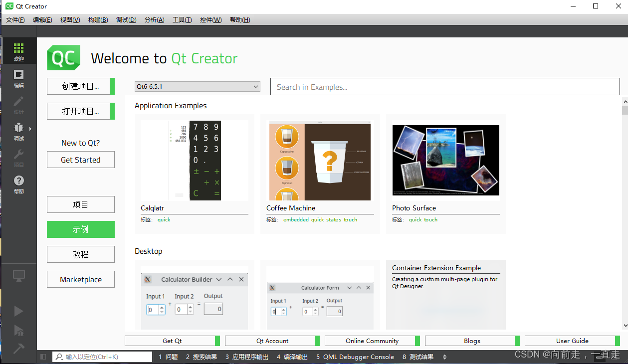Click the examples scrollbar down arrow

(625, 326)
